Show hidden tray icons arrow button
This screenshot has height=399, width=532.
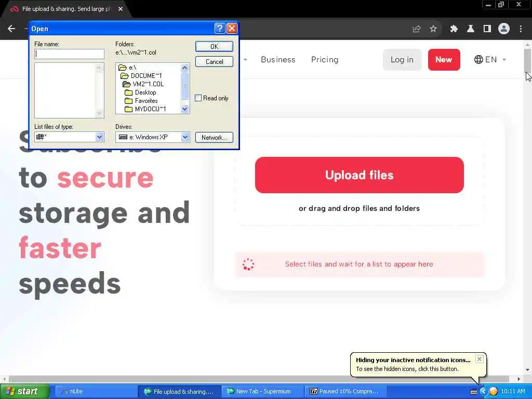483,391
